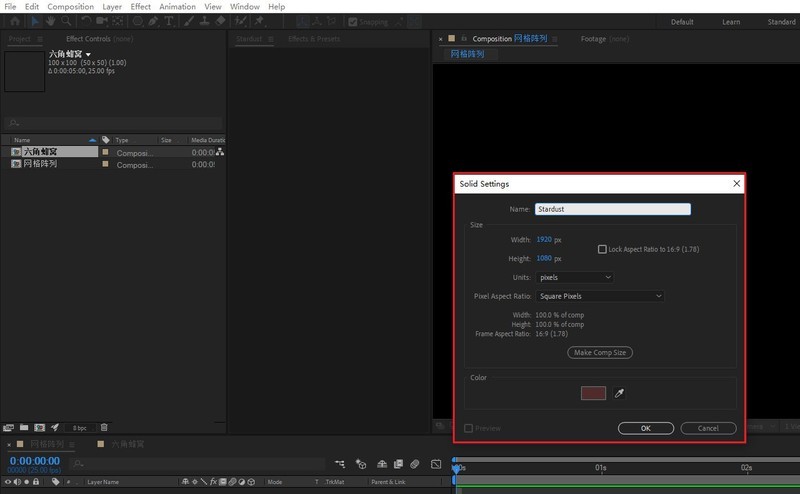Expand the 六角蜂窝 composition name dropdown arrow

pyautogui.click(x=88, y=54)
